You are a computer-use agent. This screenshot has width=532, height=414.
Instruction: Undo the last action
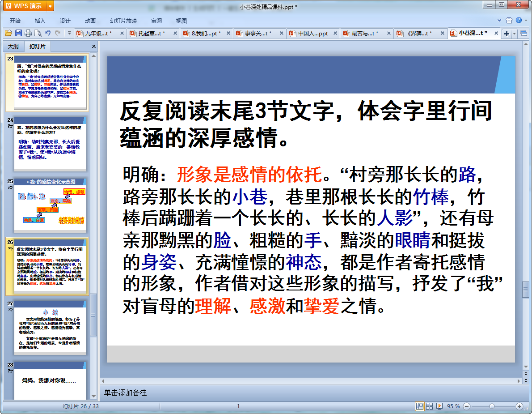(48, 33)
